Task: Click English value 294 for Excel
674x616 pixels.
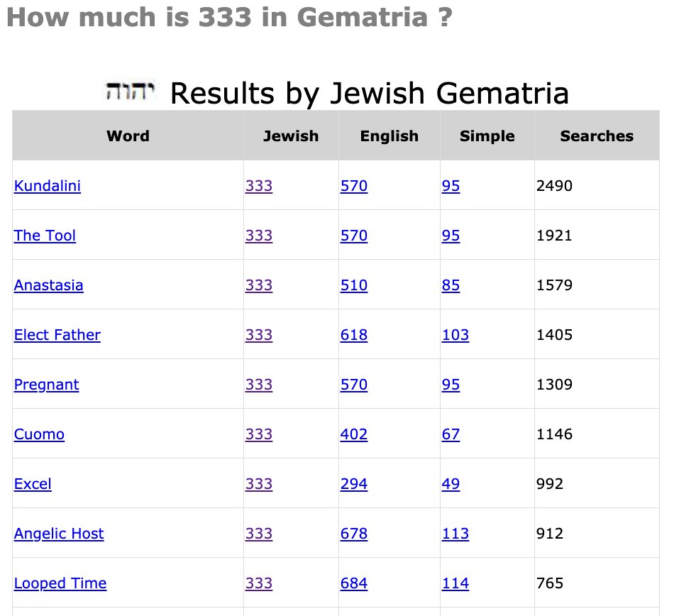Action: click(x=354, y=484)
